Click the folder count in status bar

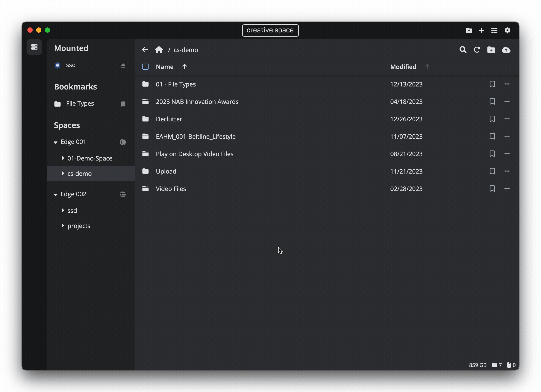(x=497, y=365)
